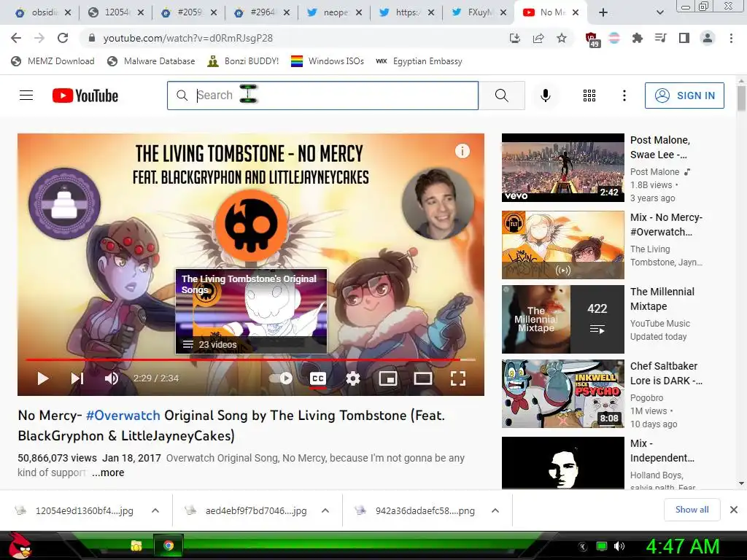Show the video info card icon
The width and height of the screenshot is (747, 560).
462,151
